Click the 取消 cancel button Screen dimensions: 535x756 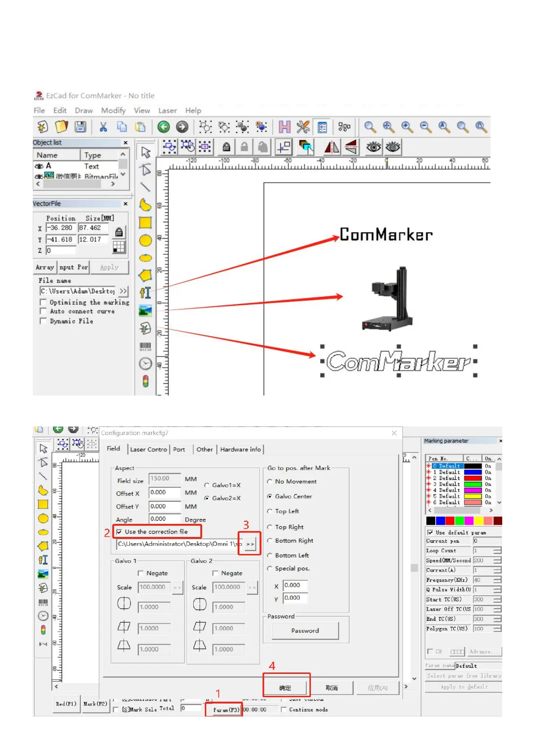pos(332,688)
